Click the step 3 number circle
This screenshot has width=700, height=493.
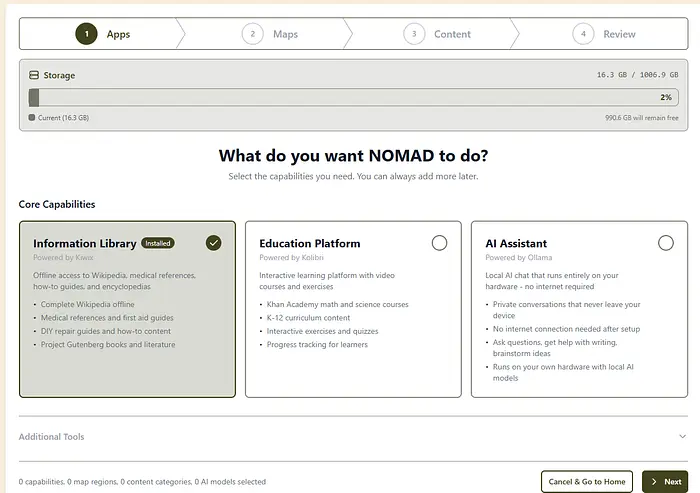click(x=414, y=34)
